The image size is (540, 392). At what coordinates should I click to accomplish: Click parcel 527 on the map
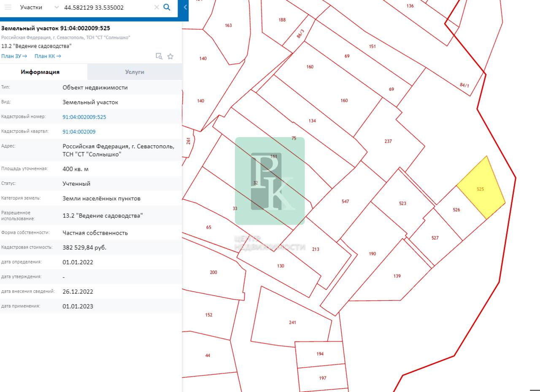[x=436, y=238]
